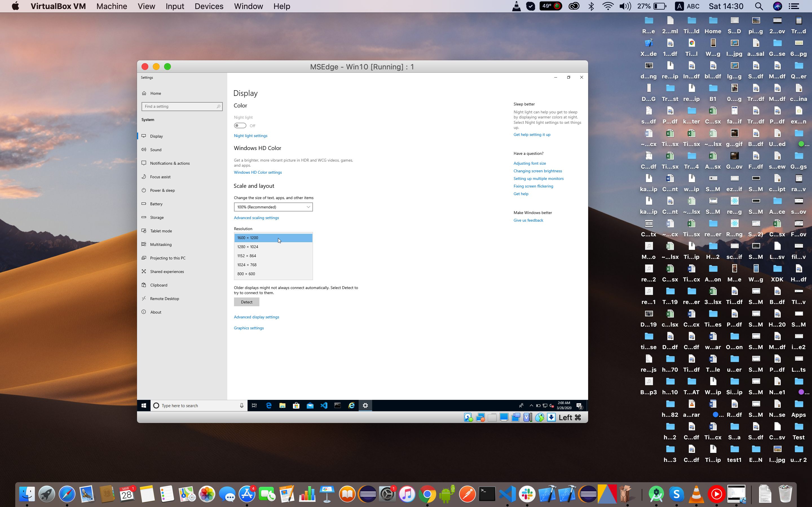Screen dimensions: 812x507
Task: Open Finder from the macOS dock
Action: click(x=27, y=494)
